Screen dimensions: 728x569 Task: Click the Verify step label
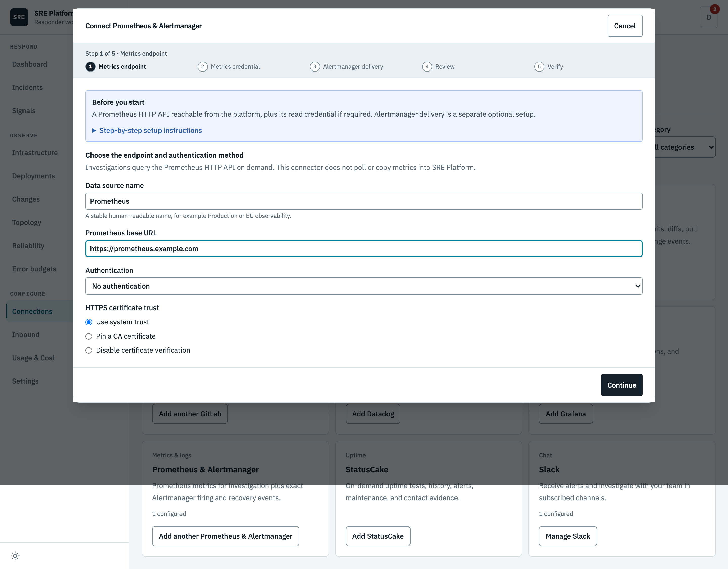pyautogui.click(x=555, y=67)
